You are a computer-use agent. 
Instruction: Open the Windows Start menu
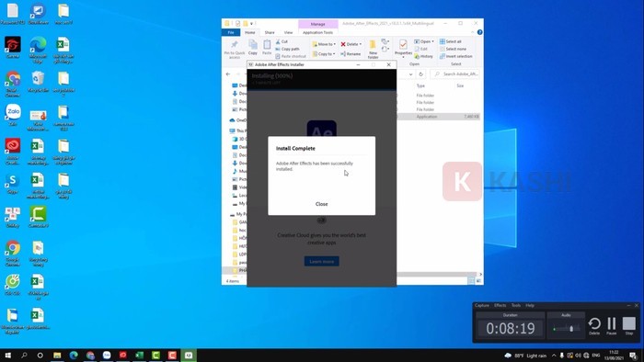(x=7, y=355)
